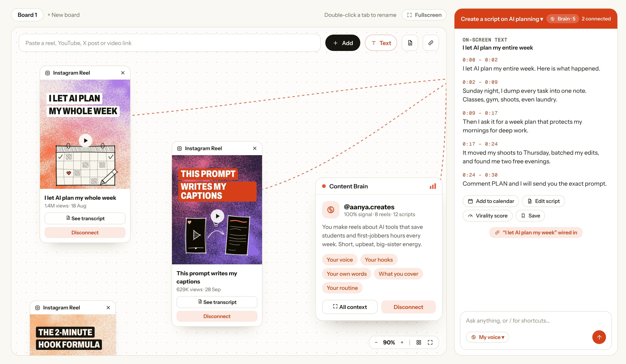Disconnect the Content Brain card
This screenshot has width=626, height=364.
point(408,307)
